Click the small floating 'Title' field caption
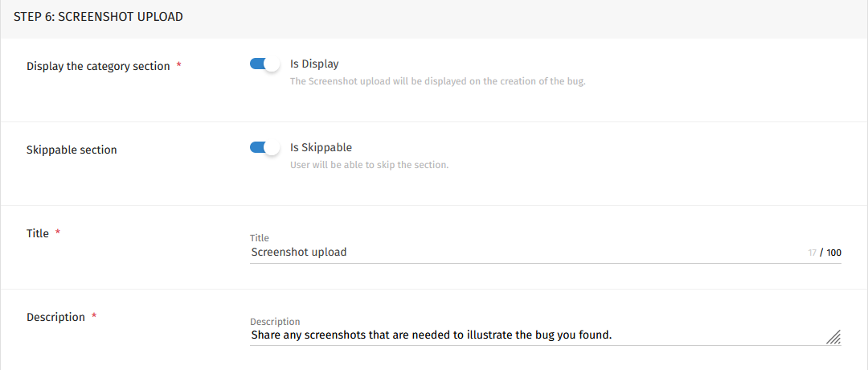The width and height of the screenshot is (868, 370). click(259, 238)
